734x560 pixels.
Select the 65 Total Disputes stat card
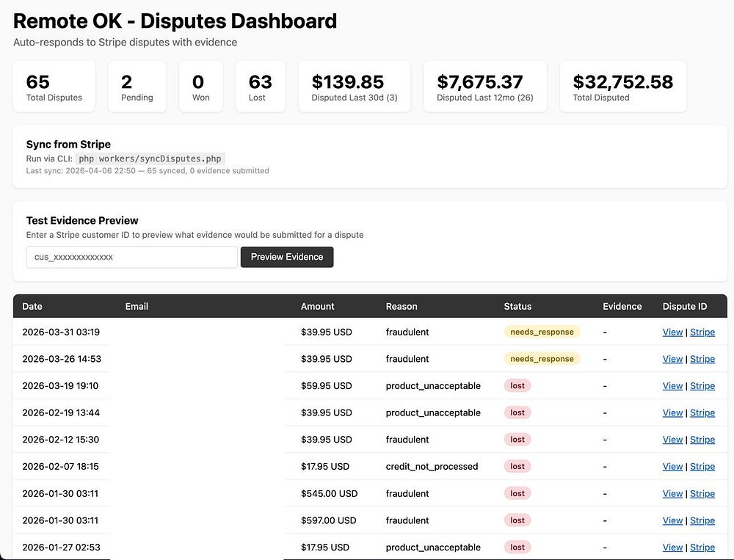(x=54, y=87)
